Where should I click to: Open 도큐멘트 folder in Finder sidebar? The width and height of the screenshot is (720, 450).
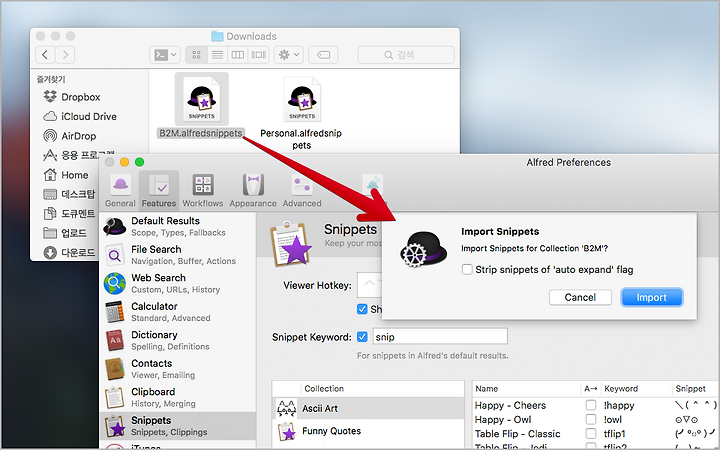[69, 214]
